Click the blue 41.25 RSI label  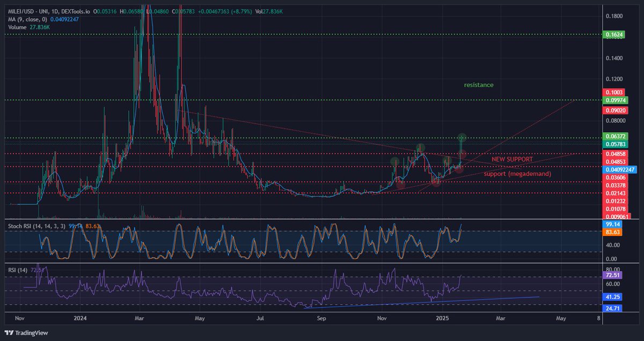(612, 296)
